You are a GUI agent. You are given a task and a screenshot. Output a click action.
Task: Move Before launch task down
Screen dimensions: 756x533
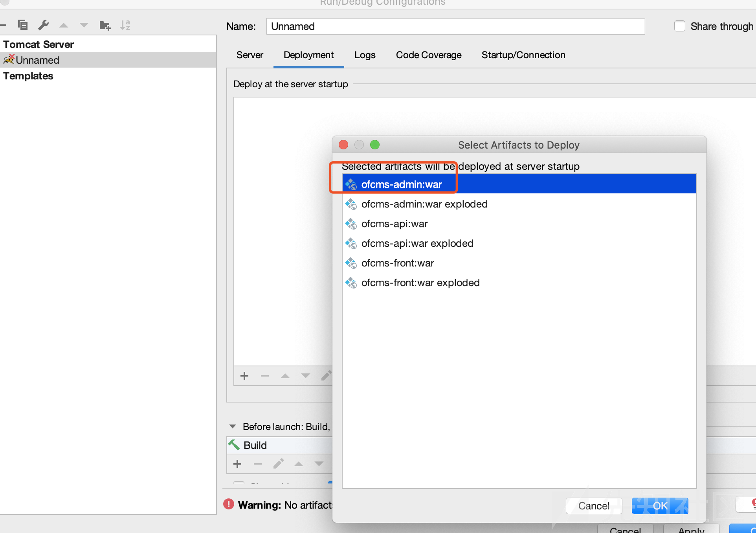pos(319,464)
